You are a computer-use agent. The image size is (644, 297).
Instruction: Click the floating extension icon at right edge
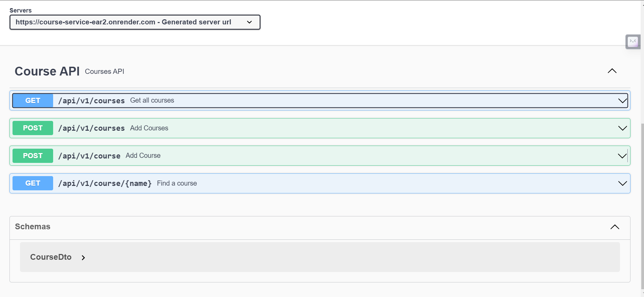coord(633,42)
